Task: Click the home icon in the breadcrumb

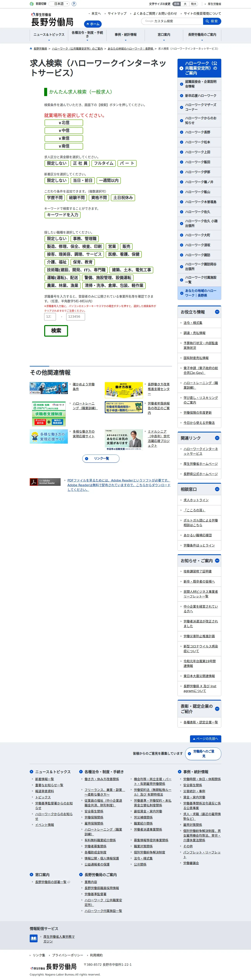Action: click(31, 49)
